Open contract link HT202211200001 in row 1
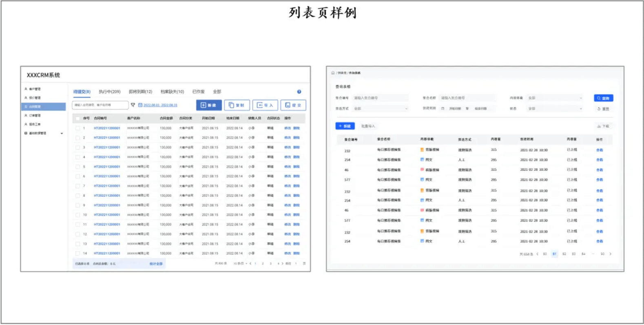This screenshot has height=325, width=644. tap(107, 128)
